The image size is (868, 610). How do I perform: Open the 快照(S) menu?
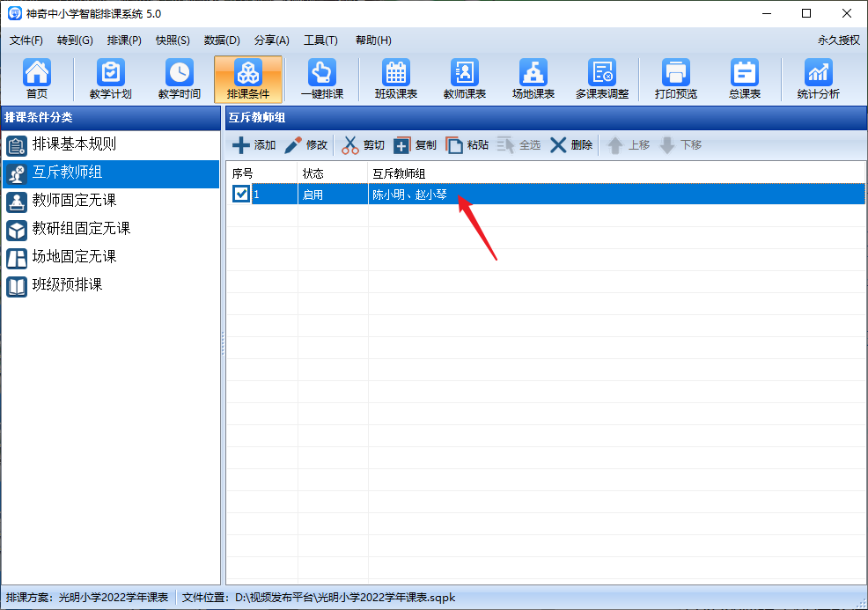(x=173, y=40)
